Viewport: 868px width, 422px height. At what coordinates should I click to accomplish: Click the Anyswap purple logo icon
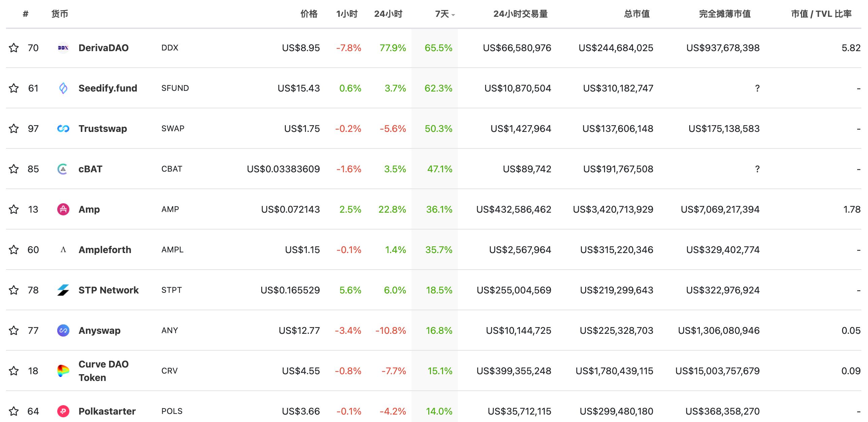(x=63, y=330)
